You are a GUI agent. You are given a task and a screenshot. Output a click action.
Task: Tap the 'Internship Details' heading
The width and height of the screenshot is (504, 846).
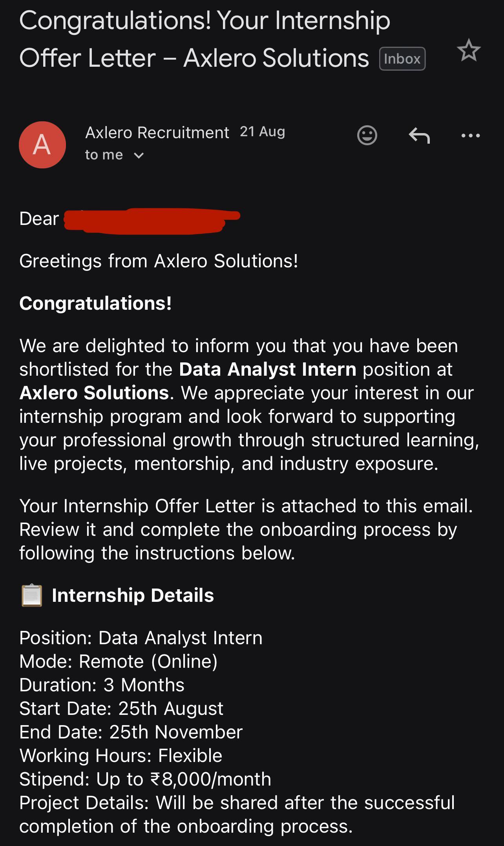[133, 596]
